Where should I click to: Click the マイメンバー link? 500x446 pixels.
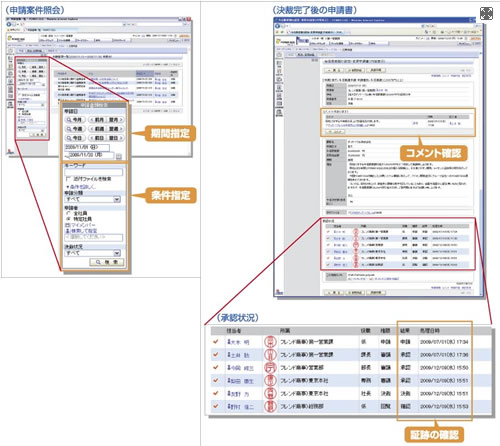[x=80, y=225]
